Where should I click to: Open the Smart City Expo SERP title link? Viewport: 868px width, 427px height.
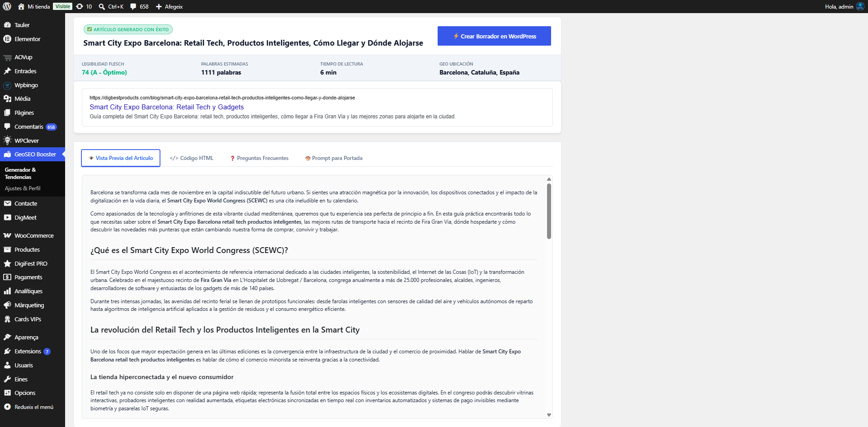click(166, 107)
